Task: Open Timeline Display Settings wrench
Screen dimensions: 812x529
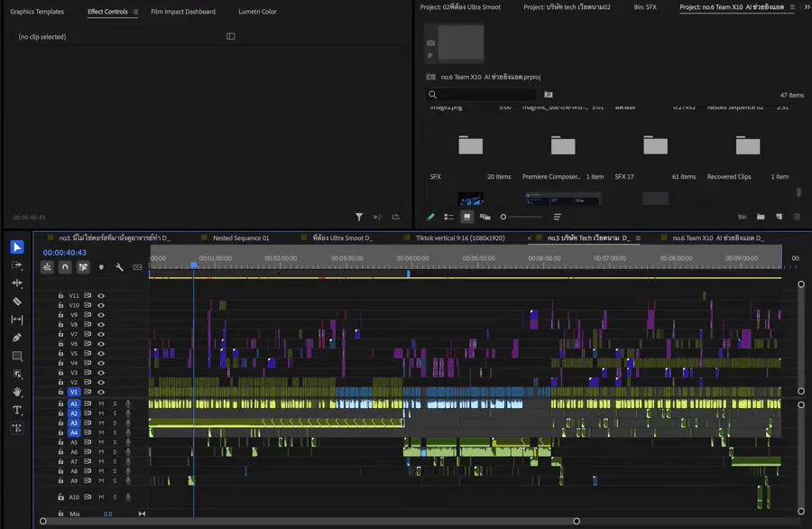Action: [x=119, y=267]
